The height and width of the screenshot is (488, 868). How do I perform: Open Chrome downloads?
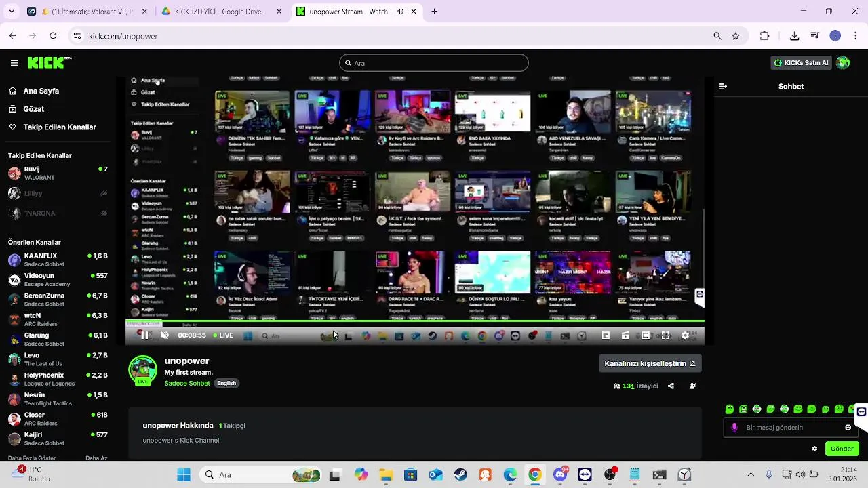(x=794, y=36)
